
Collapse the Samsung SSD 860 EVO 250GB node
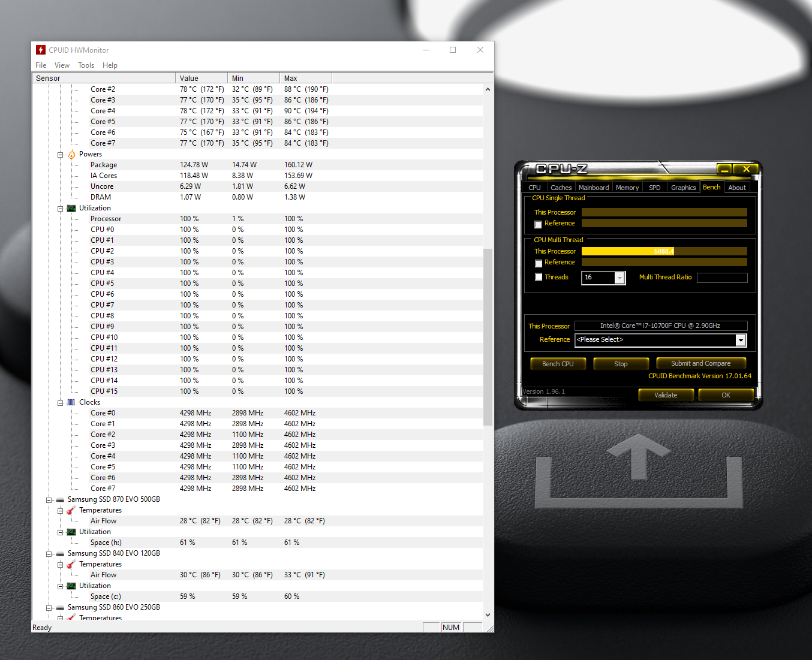pos(49,608)
